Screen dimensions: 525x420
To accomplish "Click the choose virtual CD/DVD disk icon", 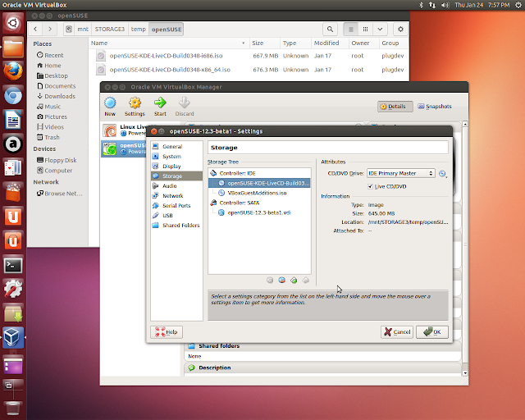I will [443, 173].
